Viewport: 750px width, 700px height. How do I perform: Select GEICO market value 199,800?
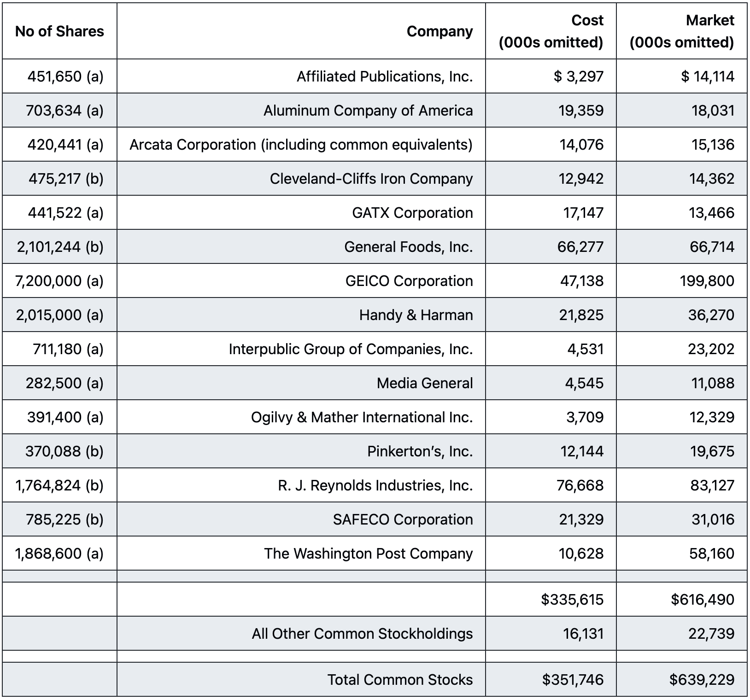(682, 281)
